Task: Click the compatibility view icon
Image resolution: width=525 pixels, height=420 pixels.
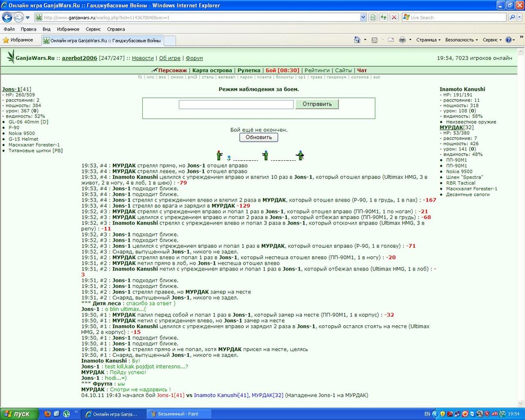Action: click(373, 17)
